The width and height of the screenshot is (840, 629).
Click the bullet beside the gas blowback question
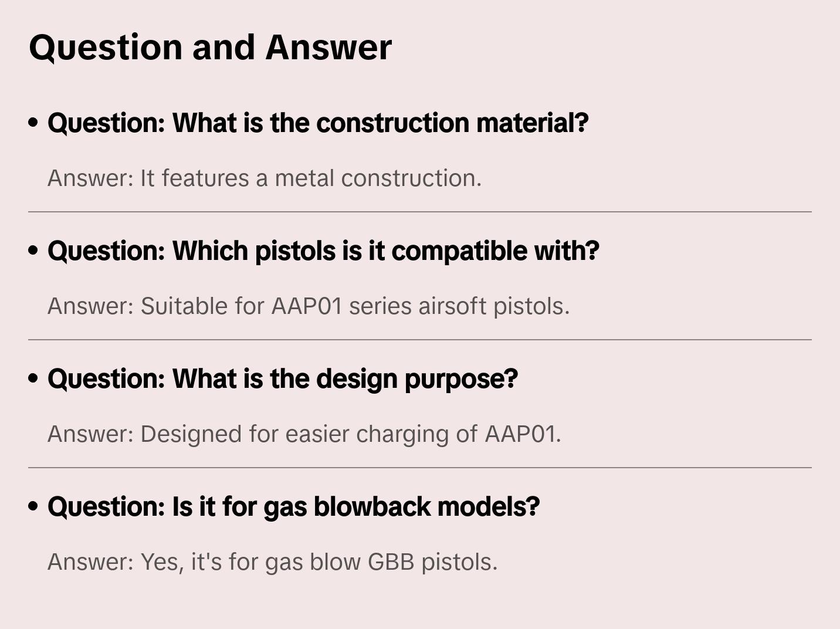(x=33, y=507)
